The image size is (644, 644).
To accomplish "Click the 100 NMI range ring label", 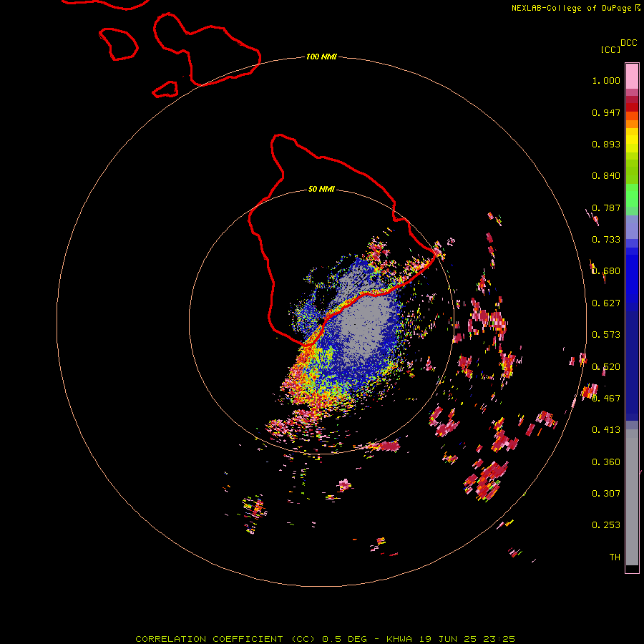I will [x=321, y=57].
